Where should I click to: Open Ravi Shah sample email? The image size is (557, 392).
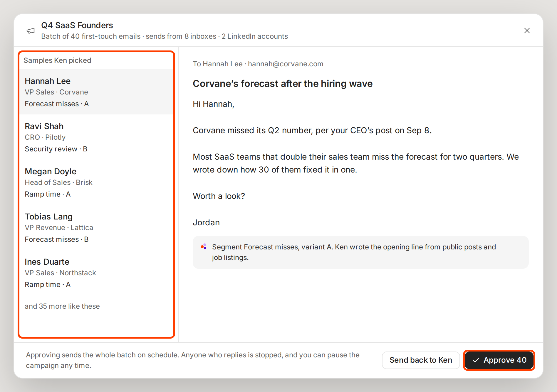click(x=96, y=137)
